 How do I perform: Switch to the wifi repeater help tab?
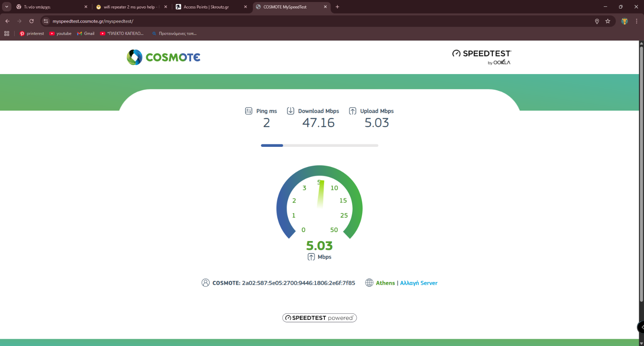(x=129, y=7)
